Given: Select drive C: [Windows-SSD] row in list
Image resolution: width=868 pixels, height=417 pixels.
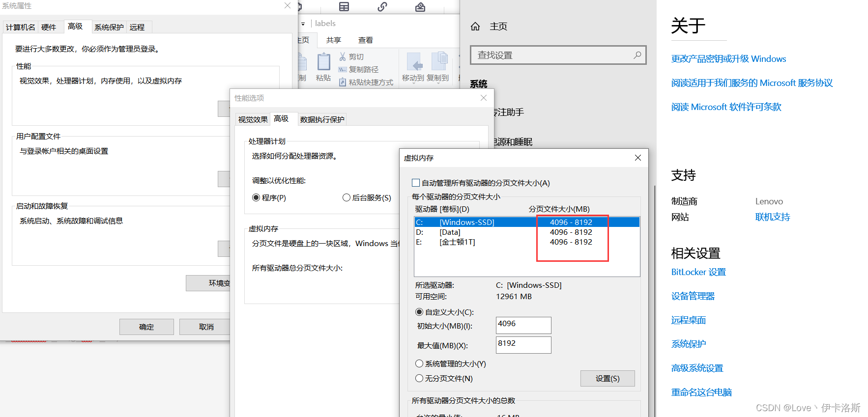Looking at the screenshot, I should coord(527,222).
